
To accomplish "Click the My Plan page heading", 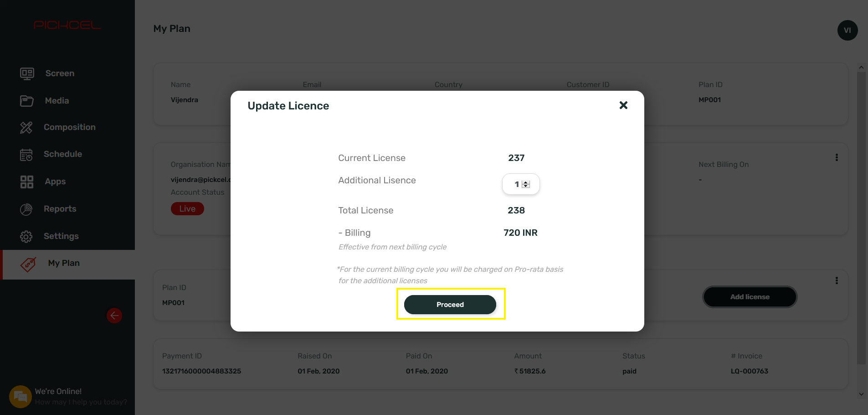I will point(172,29).
